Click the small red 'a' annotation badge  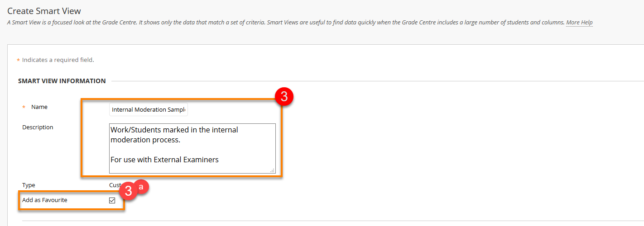tap(141, 186)
